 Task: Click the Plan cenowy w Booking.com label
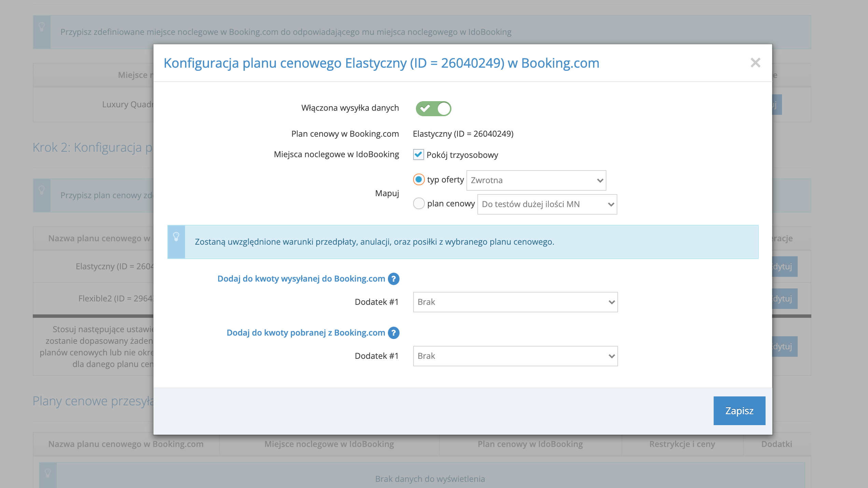(x=345, y=134)
